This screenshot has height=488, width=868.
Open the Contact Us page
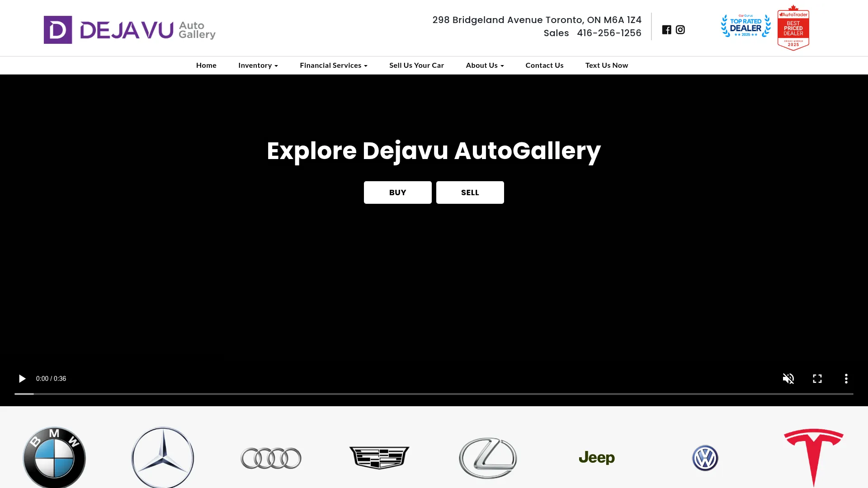544,66
